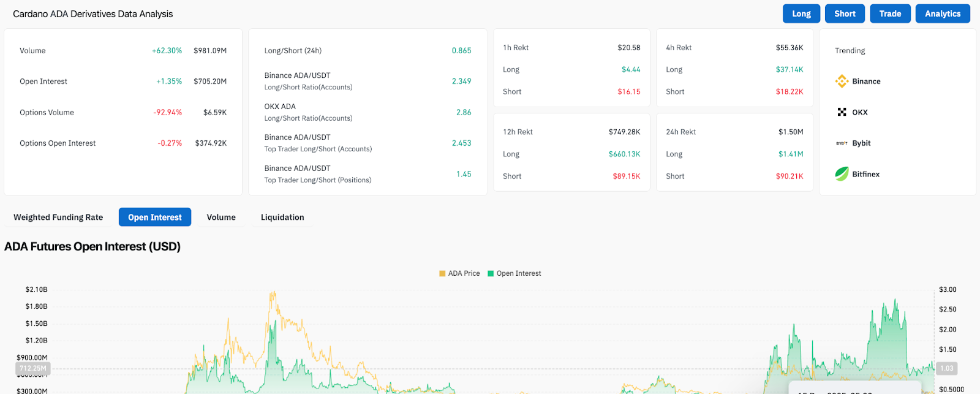Toggle Open Interest series label in legend
Screen dimensions: 980x394
[x=519, y=274]
